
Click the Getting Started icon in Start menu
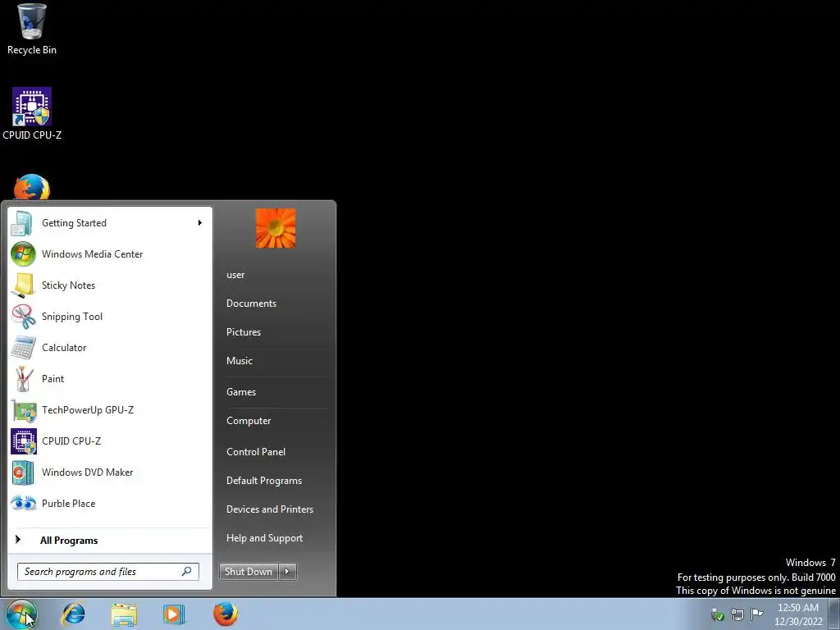tap(22, 223)
